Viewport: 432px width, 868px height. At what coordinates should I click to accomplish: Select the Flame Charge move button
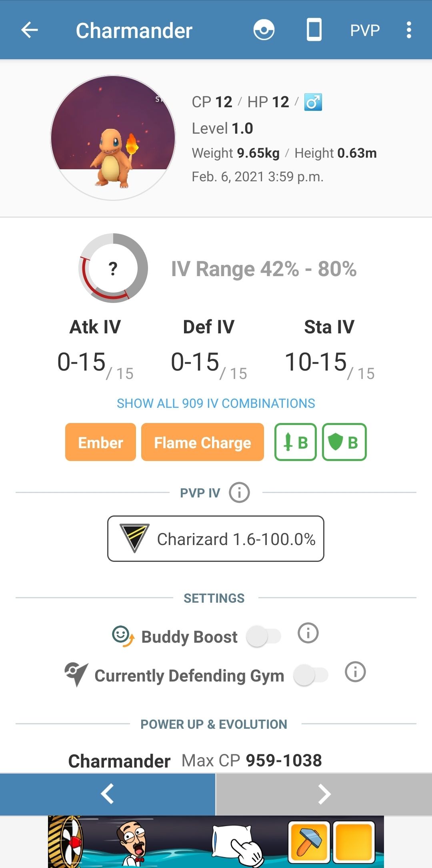(202, 442)
